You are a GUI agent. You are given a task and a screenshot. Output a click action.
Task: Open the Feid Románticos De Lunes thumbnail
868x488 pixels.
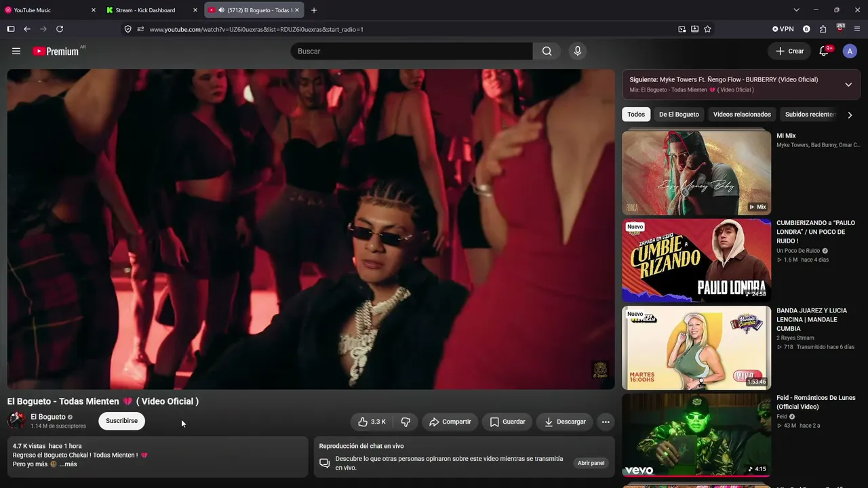click(x=696, y=435)
